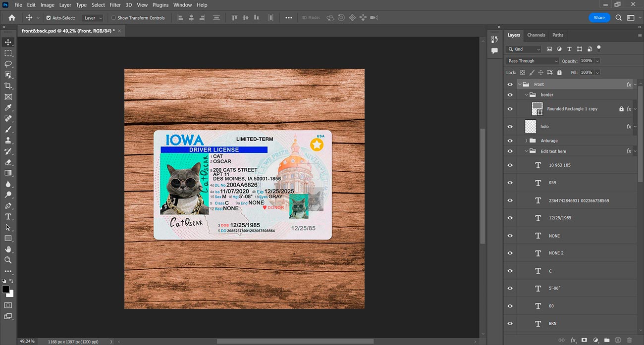The height and width of the screenshot is (345, 644).
Task: Hide the holo layer
Action: [x=510, y=127]
